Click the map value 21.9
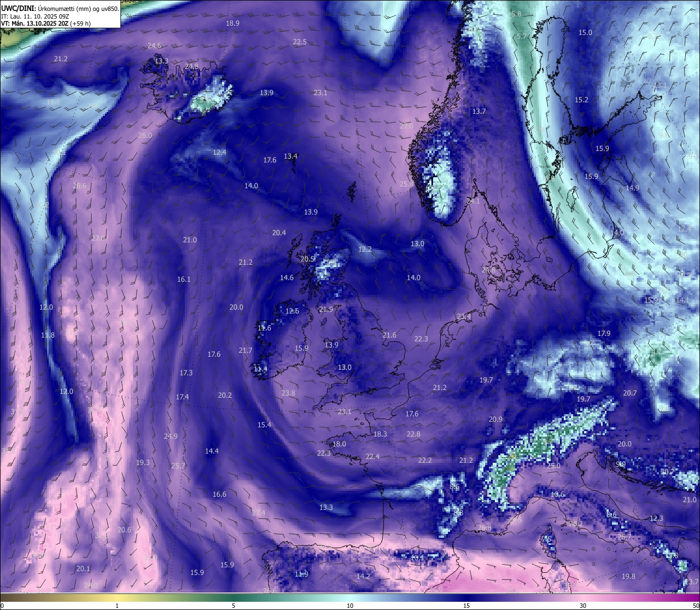This screenshot has width=700, height=610. coord(326,309)
